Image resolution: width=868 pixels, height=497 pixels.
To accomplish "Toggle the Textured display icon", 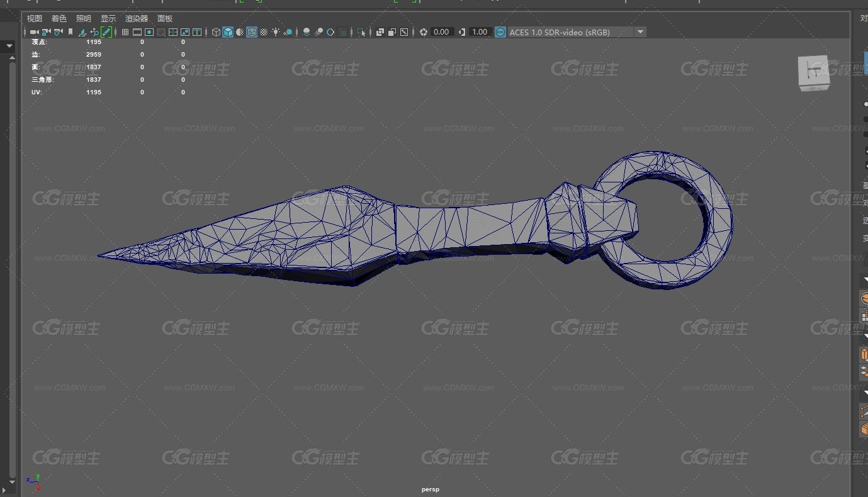I will pyautogui.click(x=264, y=32).
